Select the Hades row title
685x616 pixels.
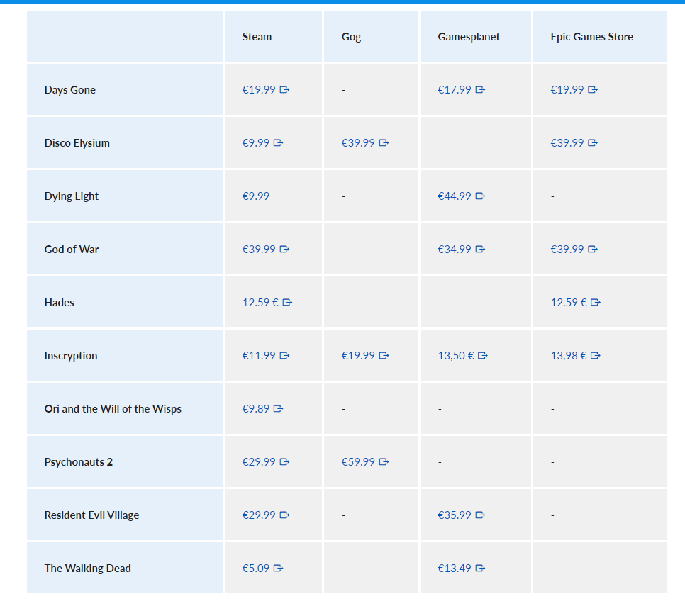[x=60, y=303]
